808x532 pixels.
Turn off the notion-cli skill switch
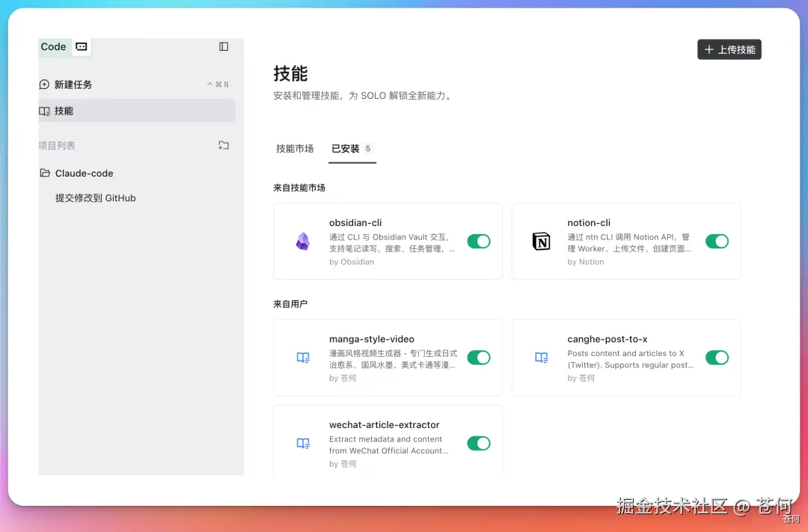(717, 241)
